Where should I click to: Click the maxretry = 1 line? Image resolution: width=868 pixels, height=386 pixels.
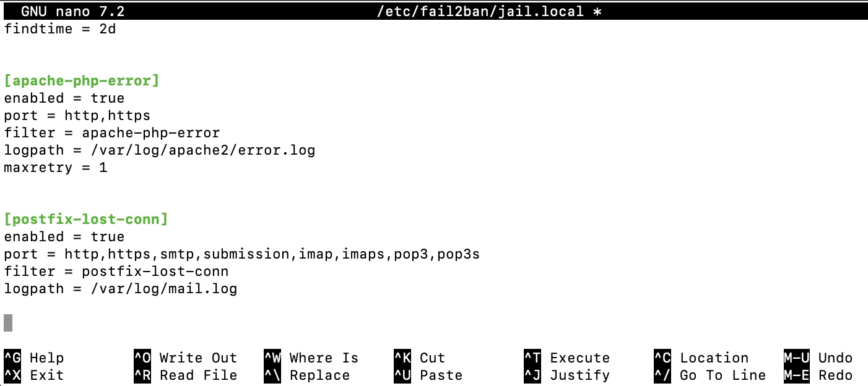point(56,168)
